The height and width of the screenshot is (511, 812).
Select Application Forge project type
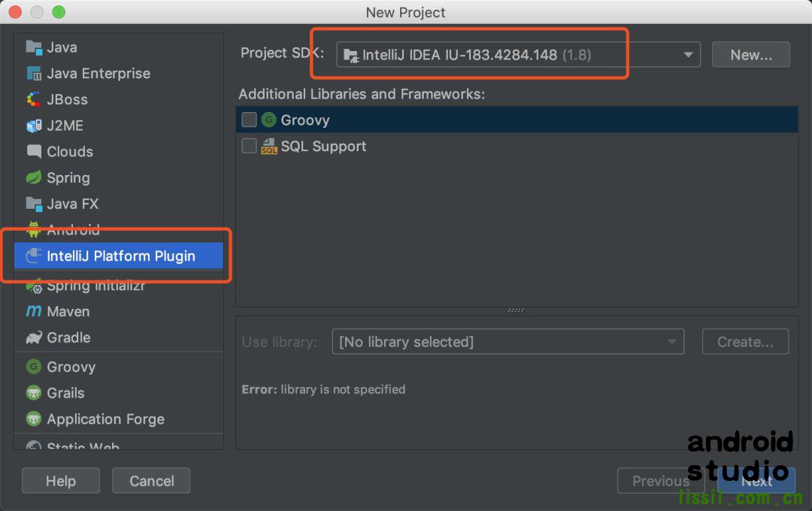tap(119, 419)
